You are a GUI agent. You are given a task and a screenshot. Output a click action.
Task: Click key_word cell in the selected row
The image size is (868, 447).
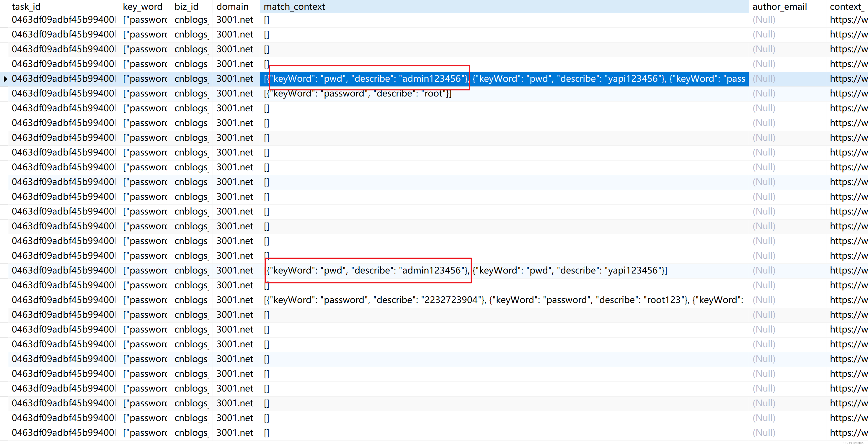click(x=145, y=79)
